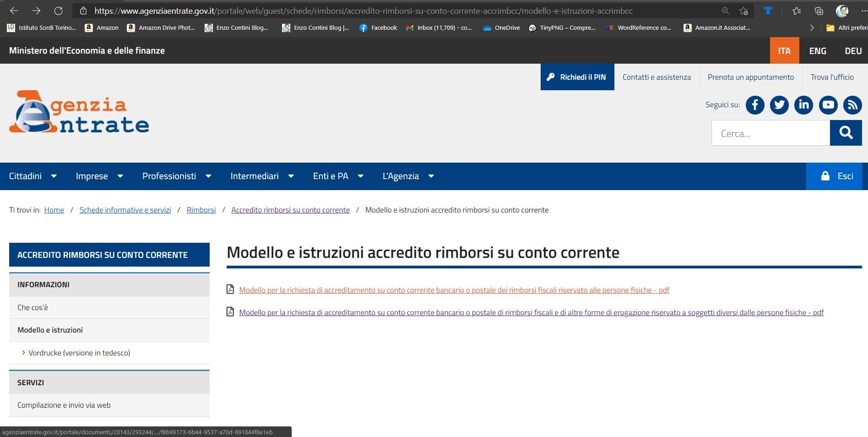Click the magnifying glass search button
Image resolution: width=868 pixels, height=437 pixels.
point(846,133)
